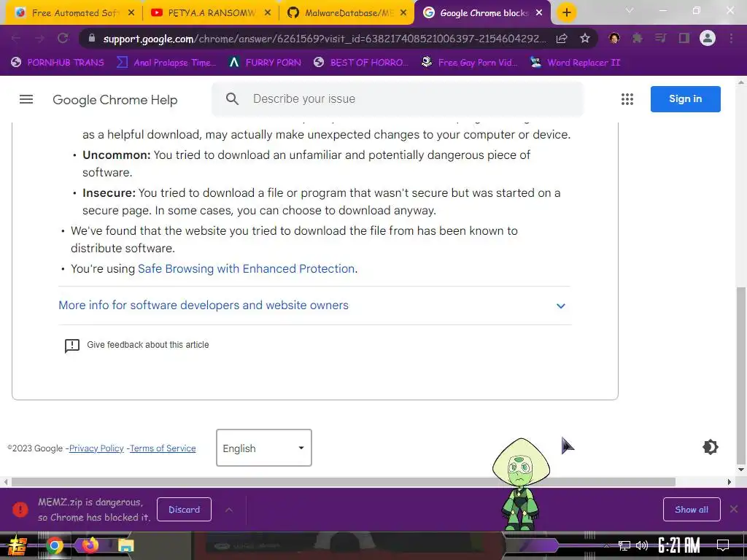The width and height of the screenshot is (747, 560).
Task: Discard the MEMZ.zip download
Action: [184, 510]
